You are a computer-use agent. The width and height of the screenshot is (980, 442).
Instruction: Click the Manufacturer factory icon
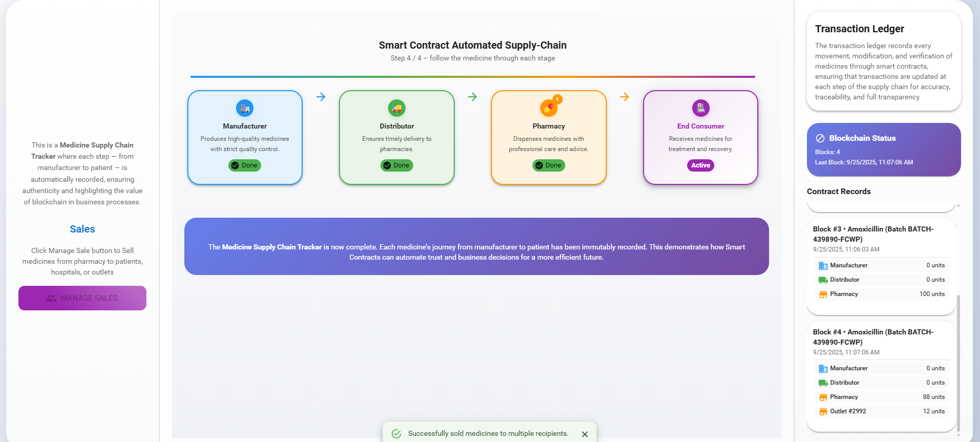pyautogui.click(x=245, y=108)
